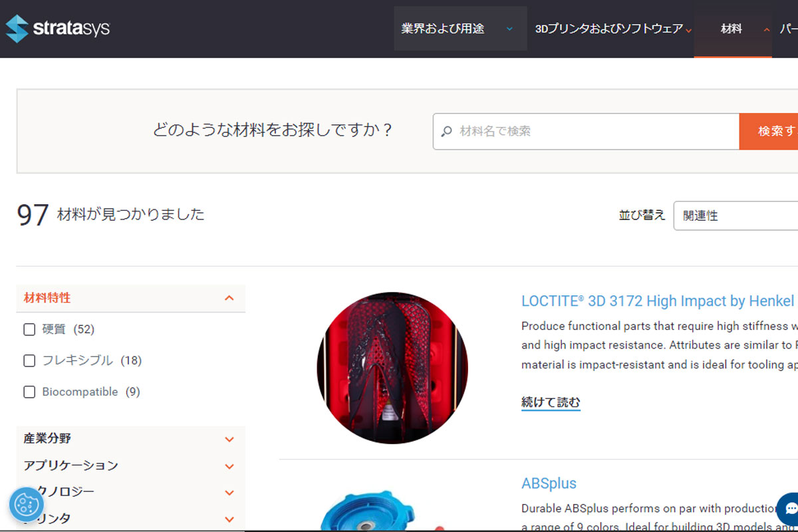Screen dimensions: 798x532
Task: Open the ABSplus material link
Action: 549,483
